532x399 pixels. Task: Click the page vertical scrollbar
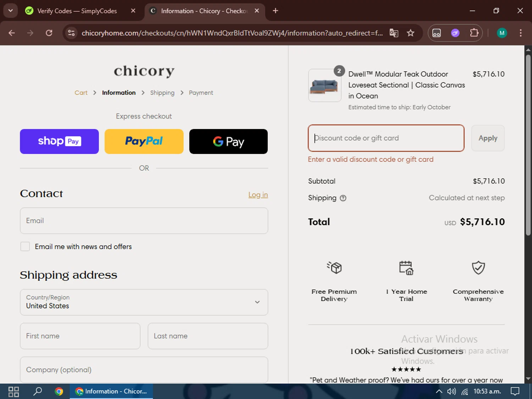(528, 145)
